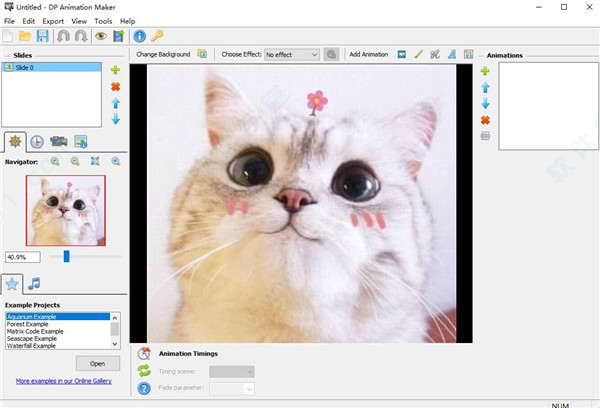Open the Tools menu

point(103,20)
